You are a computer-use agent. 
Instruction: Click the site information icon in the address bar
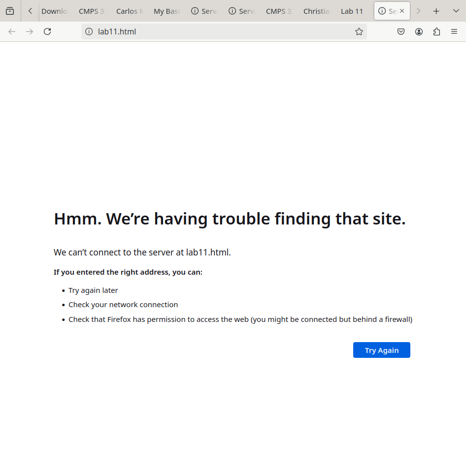pyautogui.click(x=89, y=32)
